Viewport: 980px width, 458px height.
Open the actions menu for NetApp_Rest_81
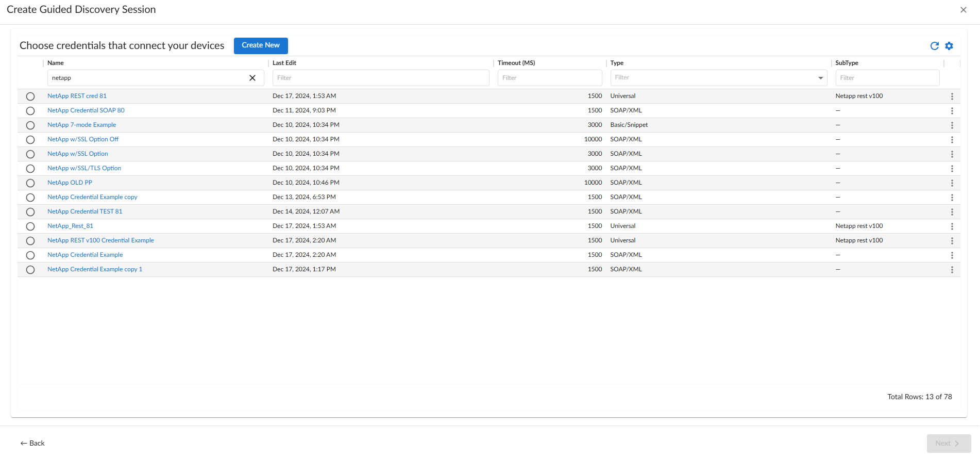coord(952,226)
